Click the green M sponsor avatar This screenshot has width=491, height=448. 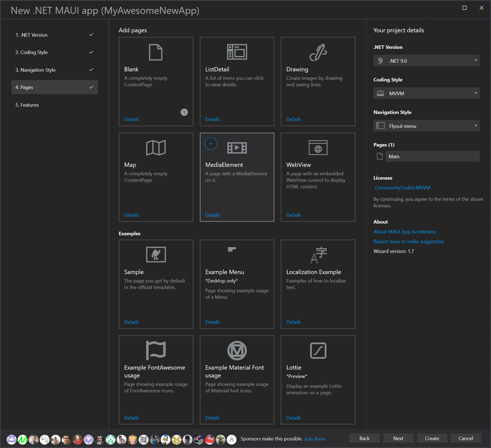point(23,439)
